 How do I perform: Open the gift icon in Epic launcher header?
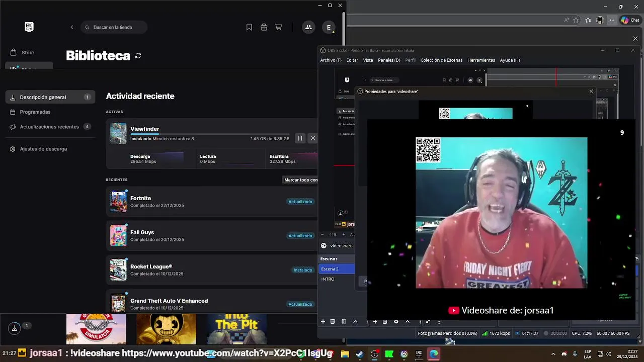click(x=264, y=27)
